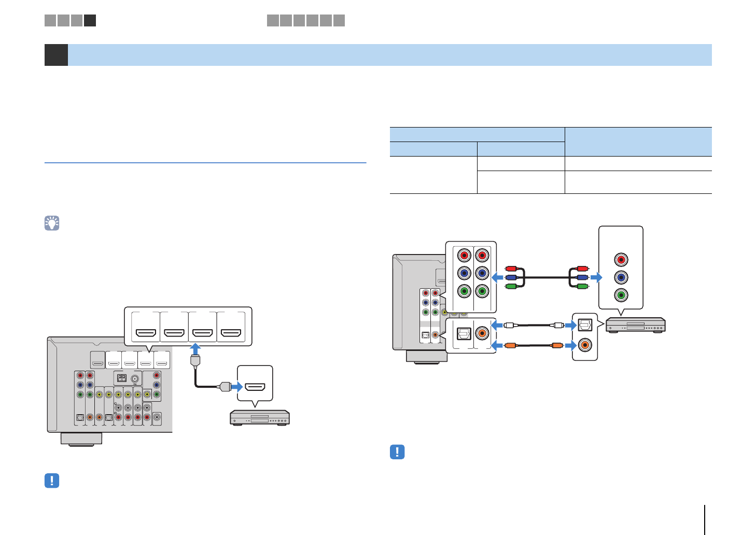
Task: Select the first gray step square top-left
Action: coord(50,21)
